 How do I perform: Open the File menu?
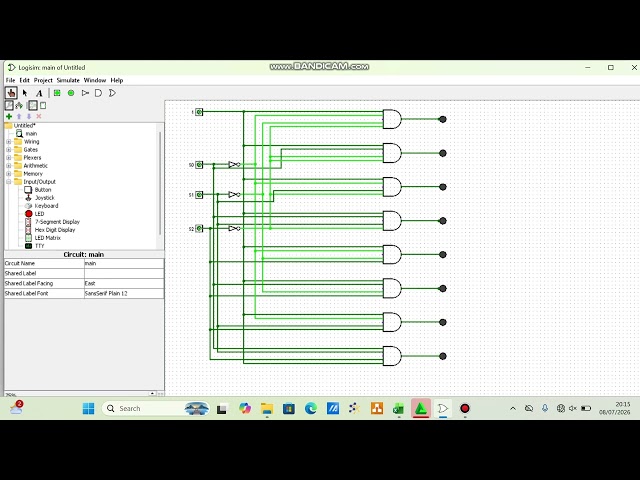pos(10,80)
